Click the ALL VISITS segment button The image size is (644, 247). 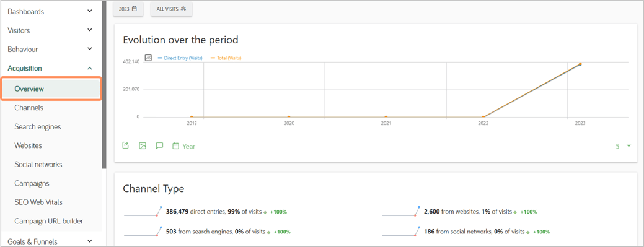[171, 9]
